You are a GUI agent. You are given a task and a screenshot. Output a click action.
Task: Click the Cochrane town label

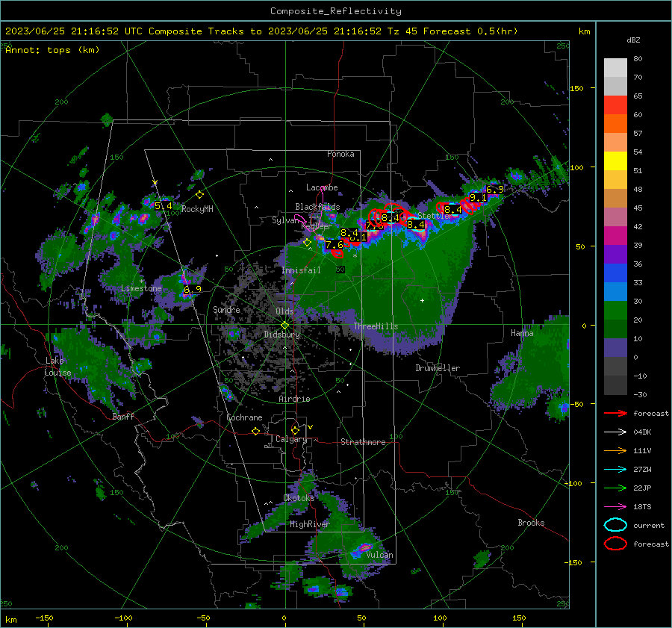point(244,417)
